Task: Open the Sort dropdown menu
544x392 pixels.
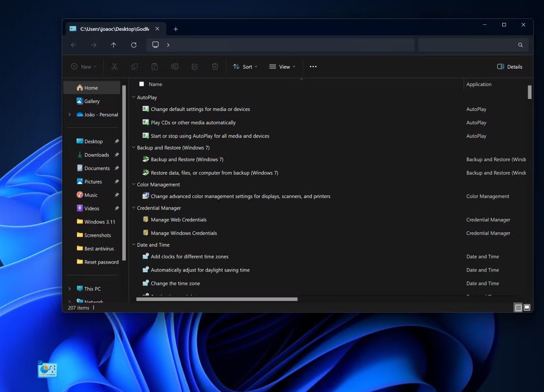Action: click(245, 67)
